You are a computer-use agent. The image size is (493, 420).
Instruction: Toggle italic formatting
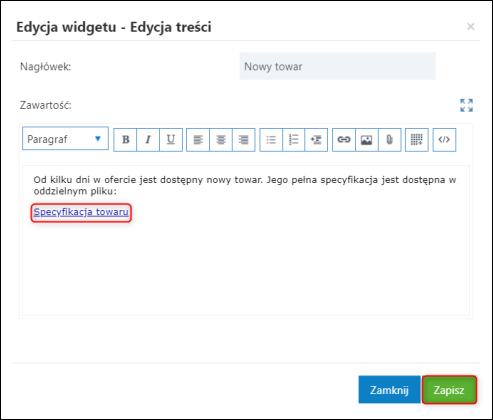click(148, 140)
